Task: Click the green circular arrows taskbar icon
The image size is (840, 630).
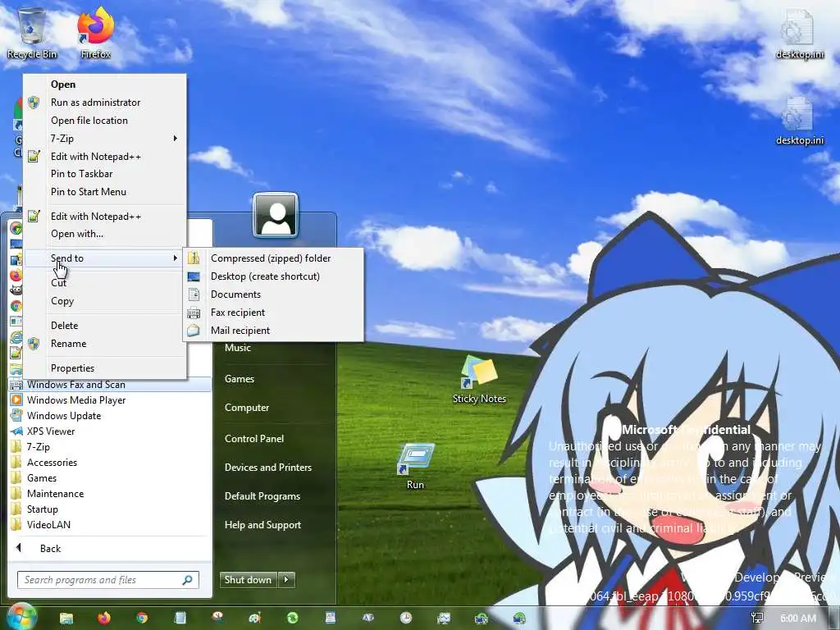Action: pos(293,619)
